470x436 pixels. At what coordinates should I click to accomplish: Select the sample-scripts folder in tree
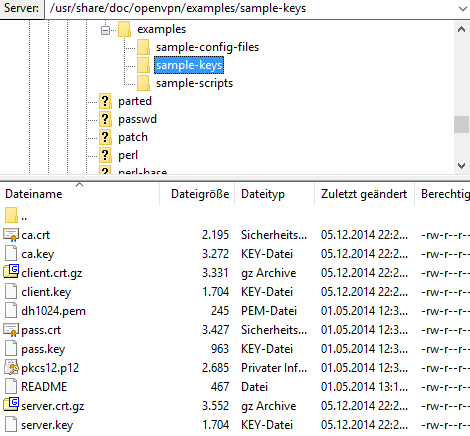tap(194, 83)
